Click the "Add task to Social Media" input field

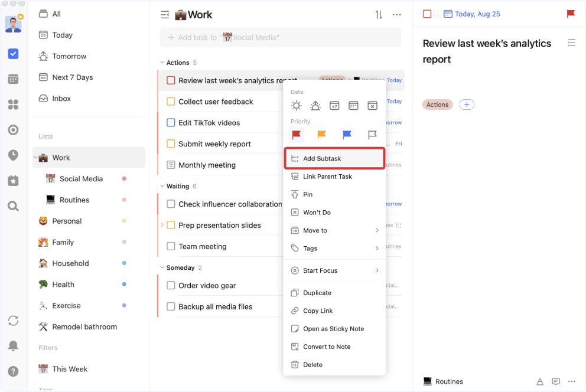[281, 37]
